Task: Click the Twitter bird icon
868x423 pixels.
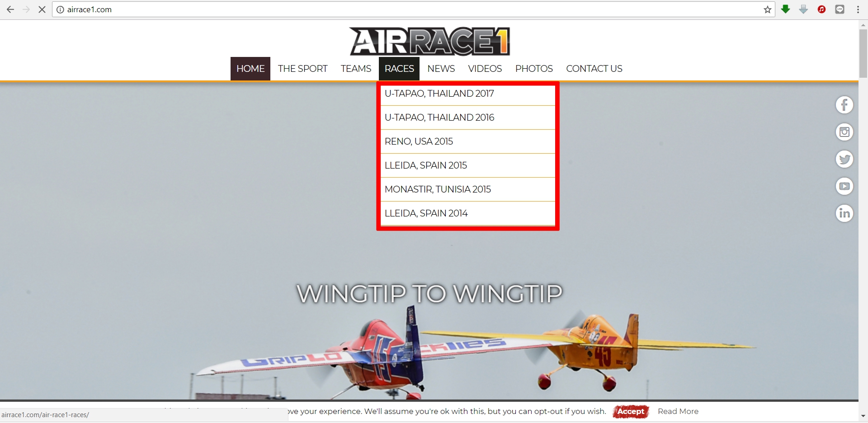Action: 844,159
